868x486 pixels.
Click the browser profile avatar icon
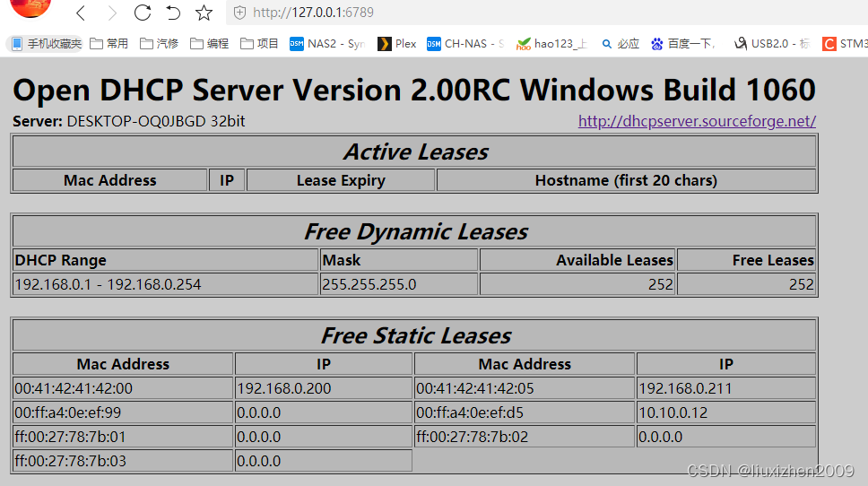[30, 8]
